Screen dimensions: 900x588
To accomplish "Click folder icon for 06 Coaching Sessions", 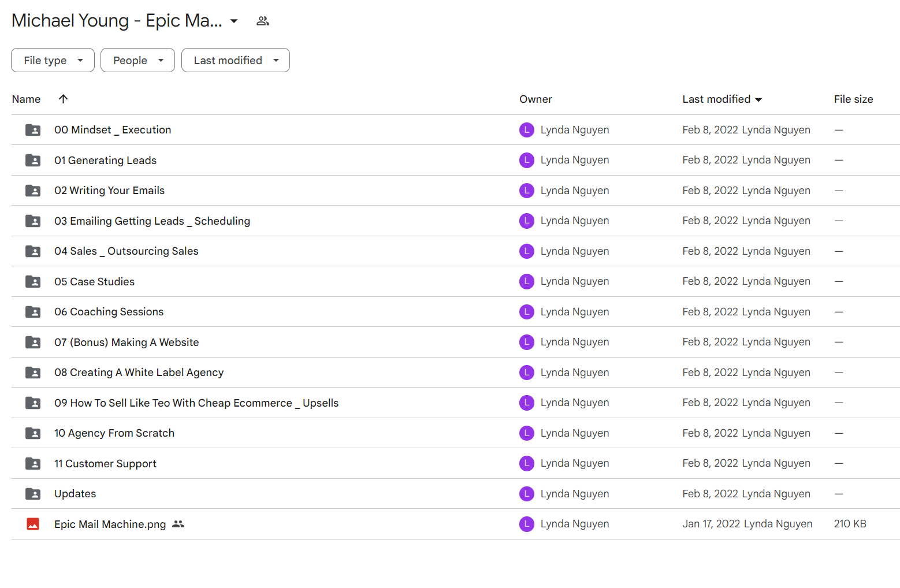I will click(x=33, y=312).
